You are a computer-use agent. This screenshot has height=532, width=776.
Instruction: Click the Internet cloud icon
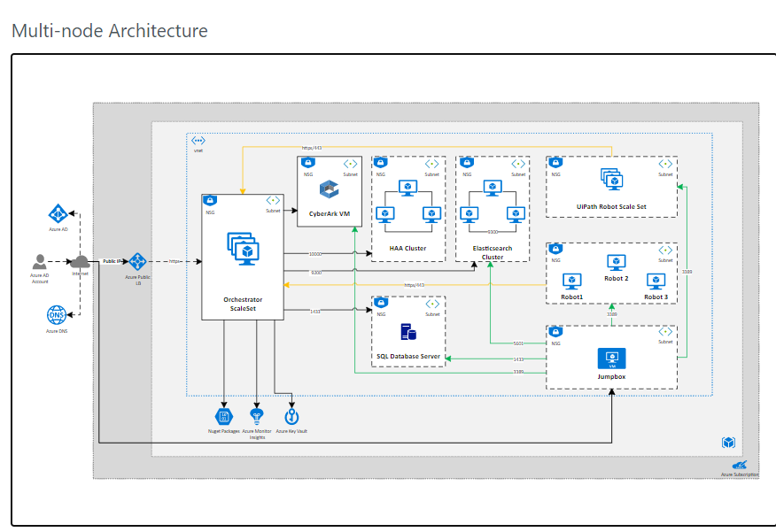point(81,263)
